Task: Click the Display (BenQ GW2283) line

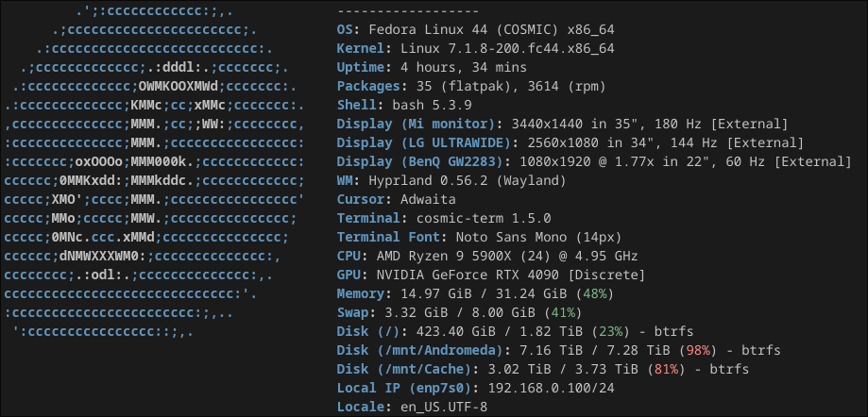Action: point(594,161)
